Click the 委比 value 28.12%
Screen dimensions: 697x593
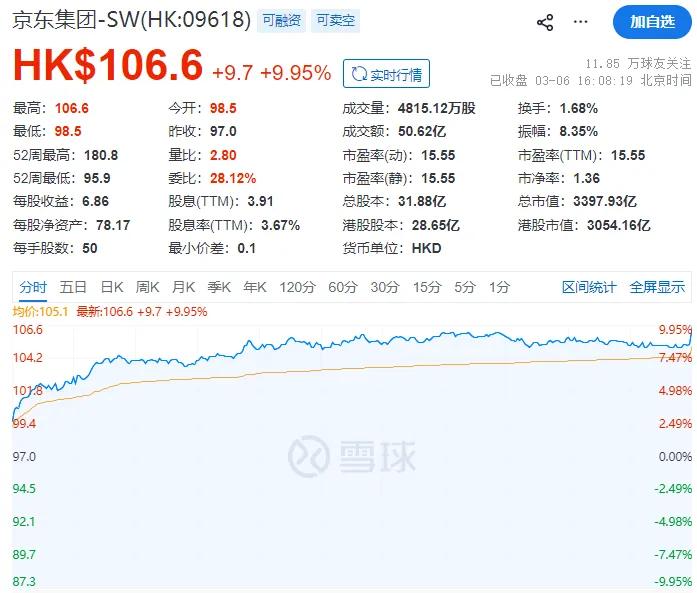[233, 178]
